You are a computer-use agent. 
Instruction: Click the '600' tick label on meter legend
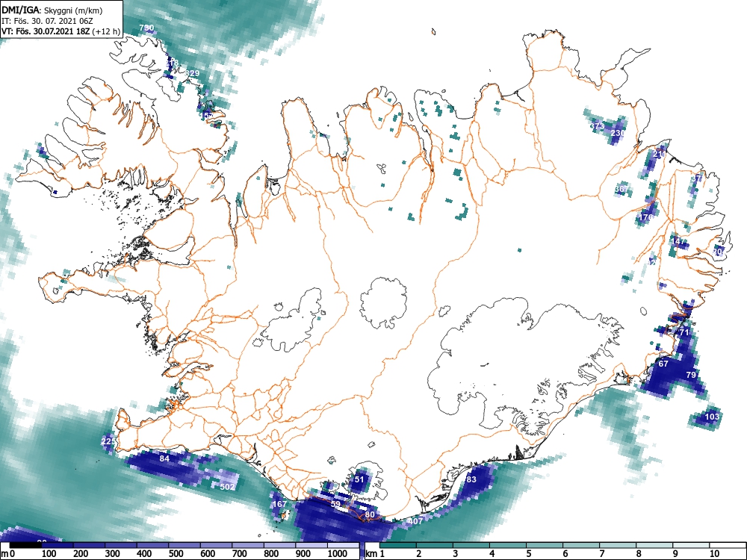[x=208, y=554]
